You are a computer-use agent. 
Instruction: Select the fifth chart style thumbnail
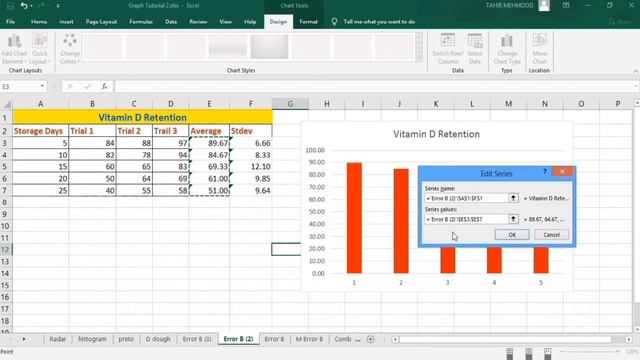pyautogui.click(x=269, y=47)
